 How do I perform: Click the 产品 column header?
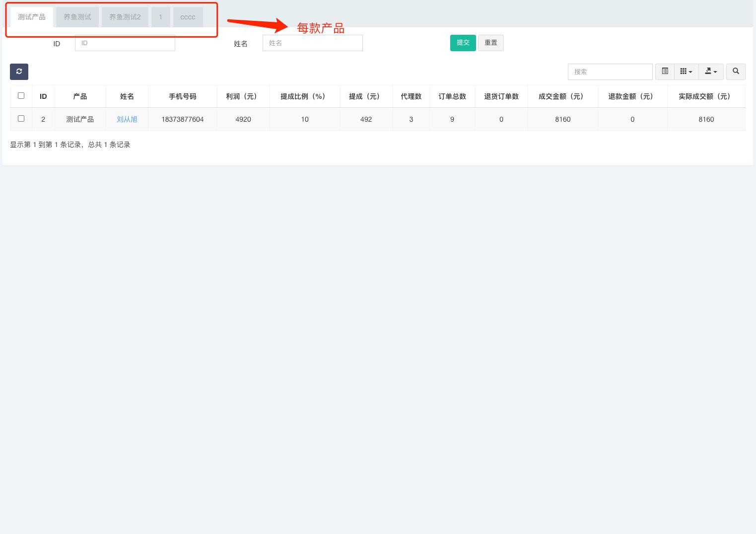coord(80,96)
